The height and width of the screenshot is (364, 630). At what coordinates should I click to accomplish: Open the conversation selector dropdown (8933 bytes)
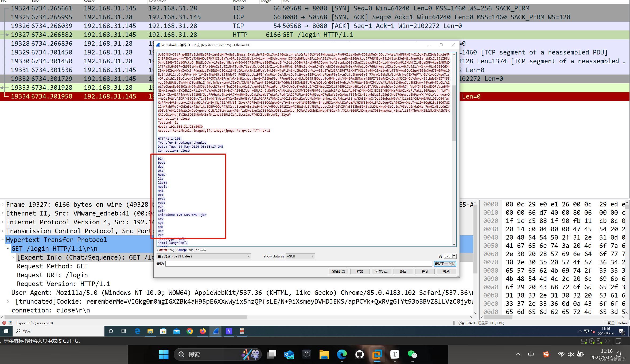click(x=204, y=256)
